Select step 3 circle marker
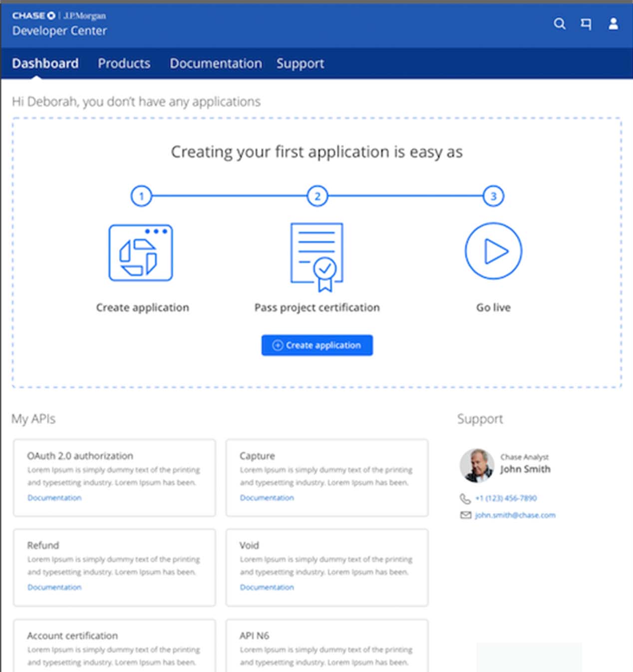 click(493, 196)
